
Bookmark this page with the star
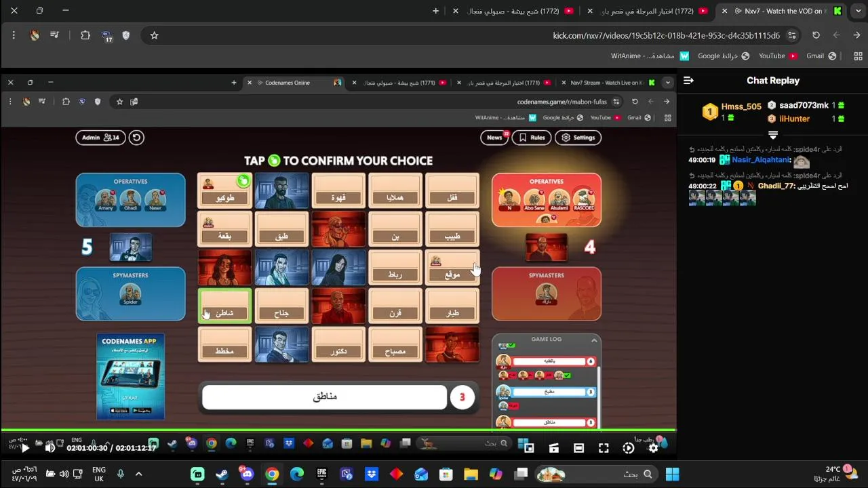tap(154, 35)
